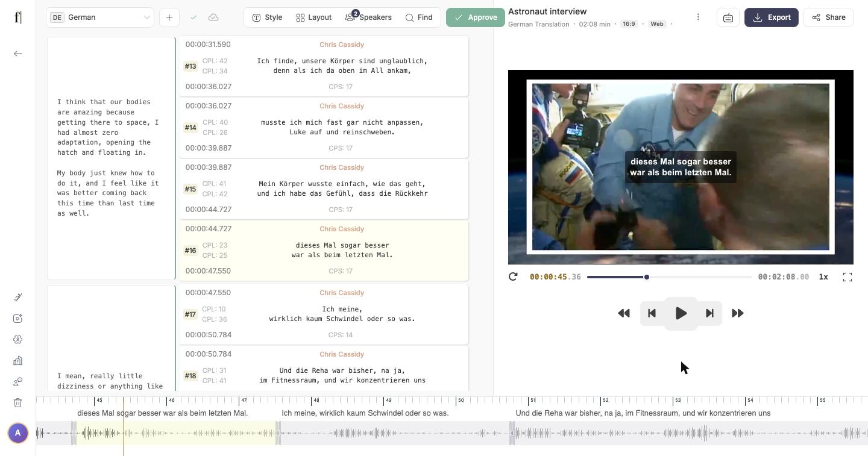Open the trash bin in sidebar
The image size is (868, 456).
(x=18, y=403)
